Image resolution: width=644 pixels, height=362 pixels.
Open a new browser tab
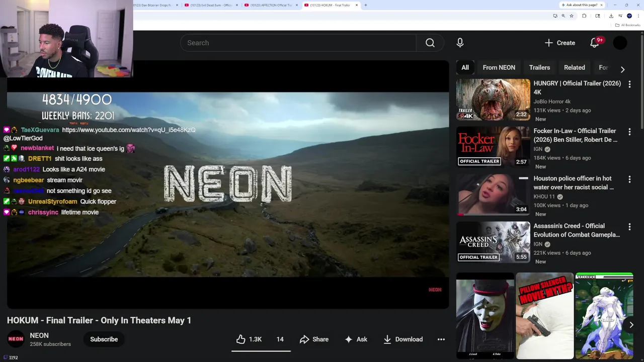click(x=365, y=5)
